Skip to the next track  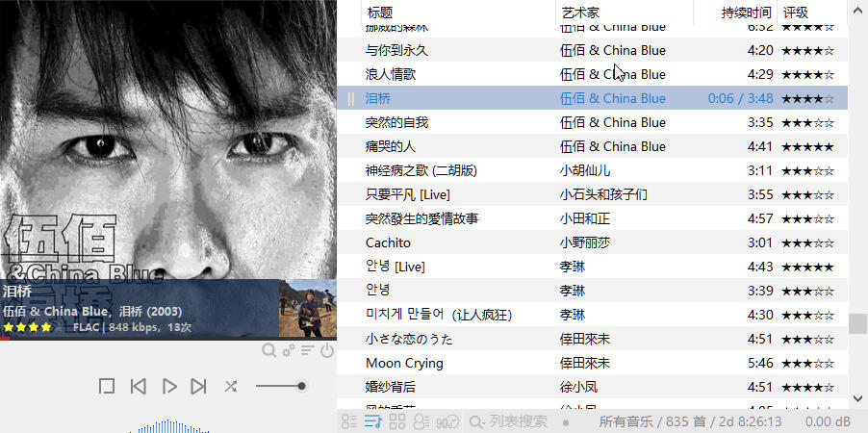point(199,386)
